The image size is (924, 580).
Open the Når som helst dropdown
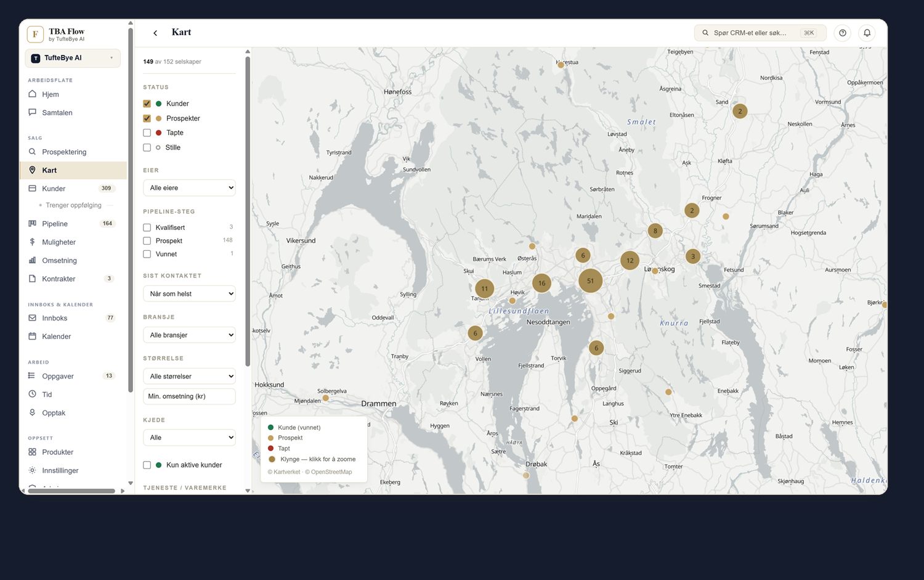point(189,294)
